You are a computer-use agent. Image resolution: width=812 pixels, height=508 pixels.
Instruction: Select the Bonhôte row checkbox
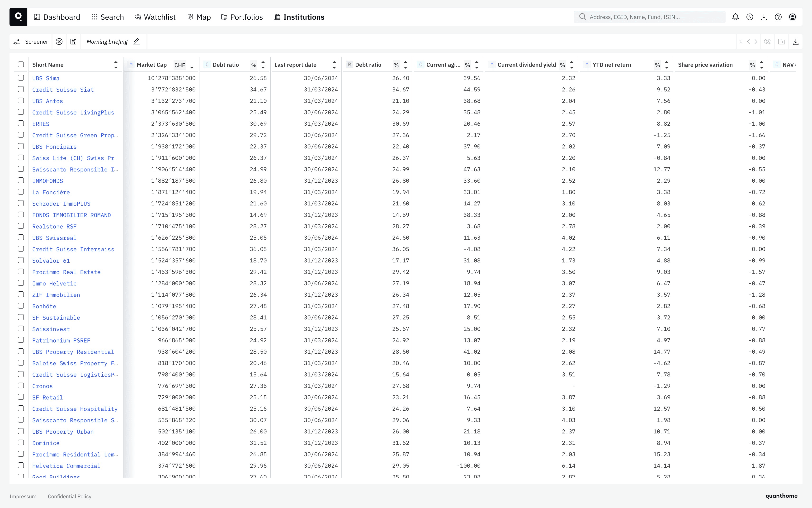click(21, 306)
